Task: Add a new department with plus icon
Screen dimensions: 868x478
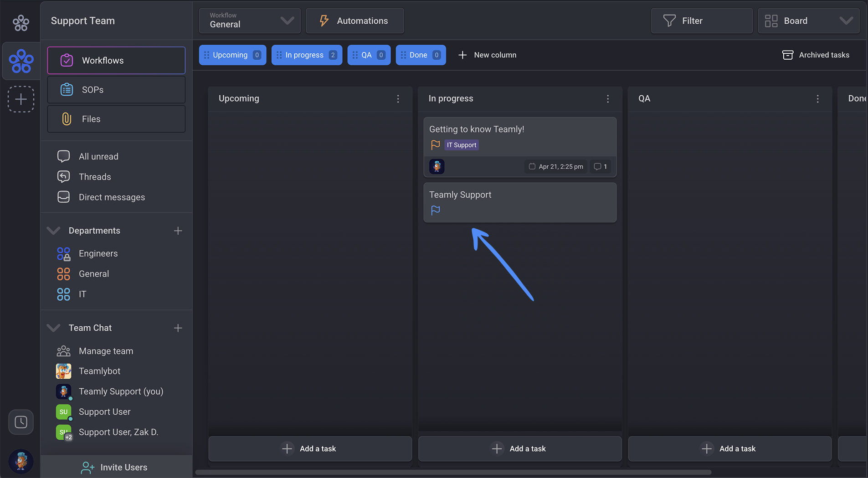Action: [x=178, y=231]
